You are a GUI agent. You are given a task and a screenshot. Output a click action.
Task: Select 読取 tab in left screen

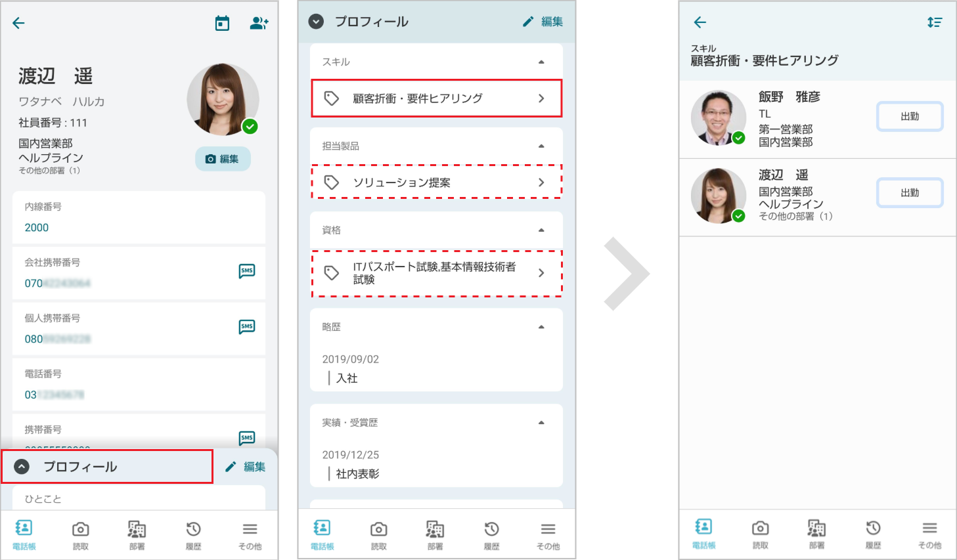tap(81, 534)
